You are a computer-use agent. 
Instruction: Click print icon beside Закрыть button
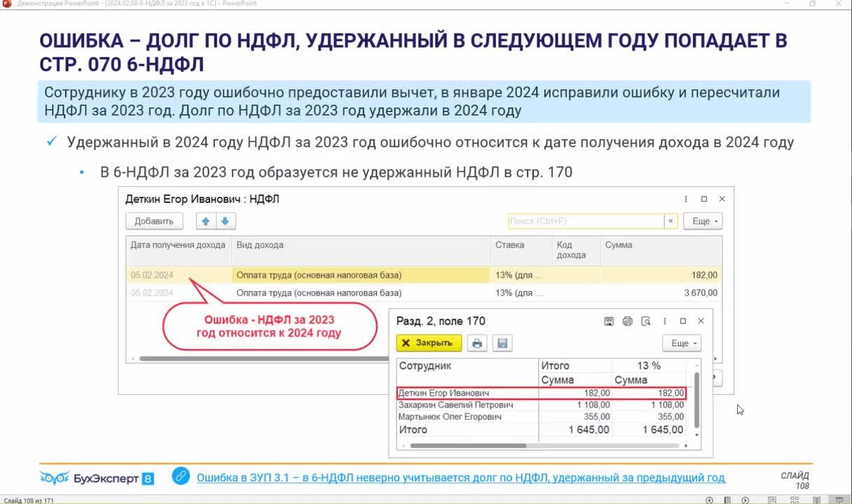coord(477,344)
